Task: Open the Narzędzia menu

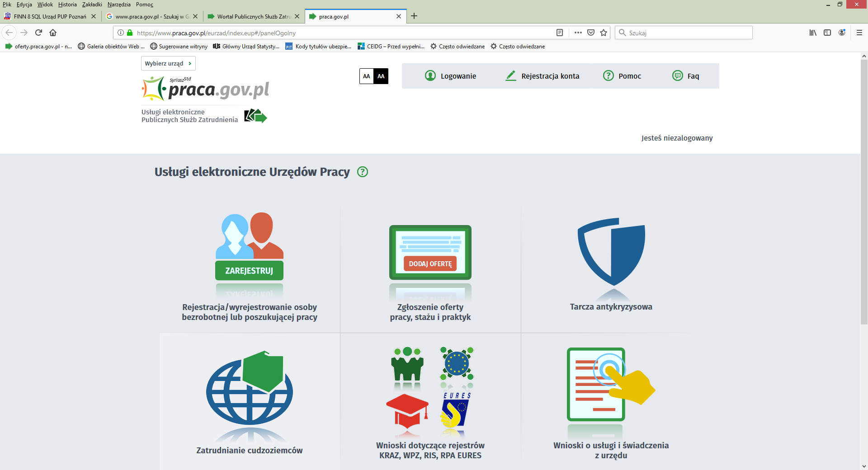Action: point(119,5)
